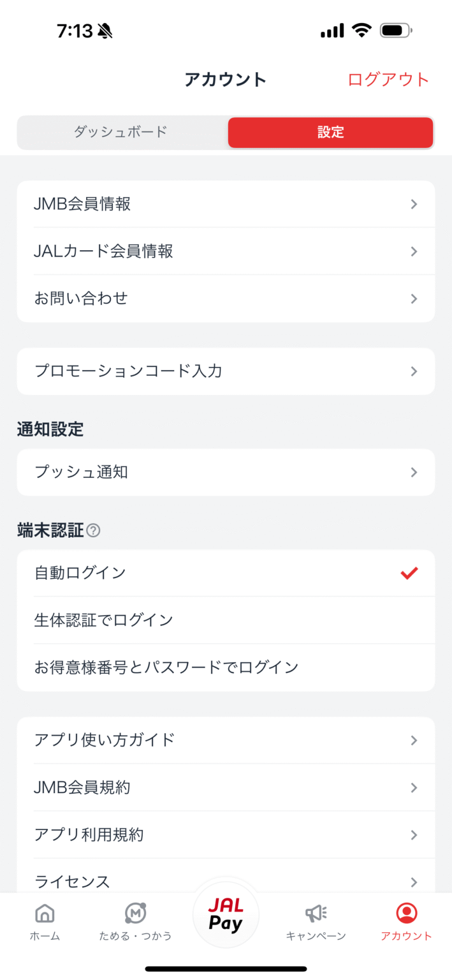
Task: Switch to the 設定 tab
Action: (x=330, y=132)
